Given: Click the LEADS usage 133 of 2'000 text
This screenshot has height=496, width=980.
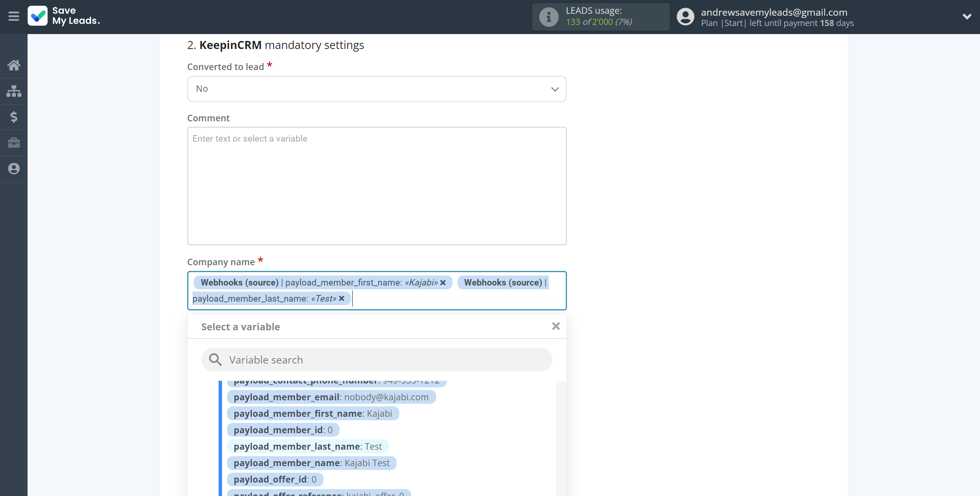Looking at the screenshot, I should (599, 22).
